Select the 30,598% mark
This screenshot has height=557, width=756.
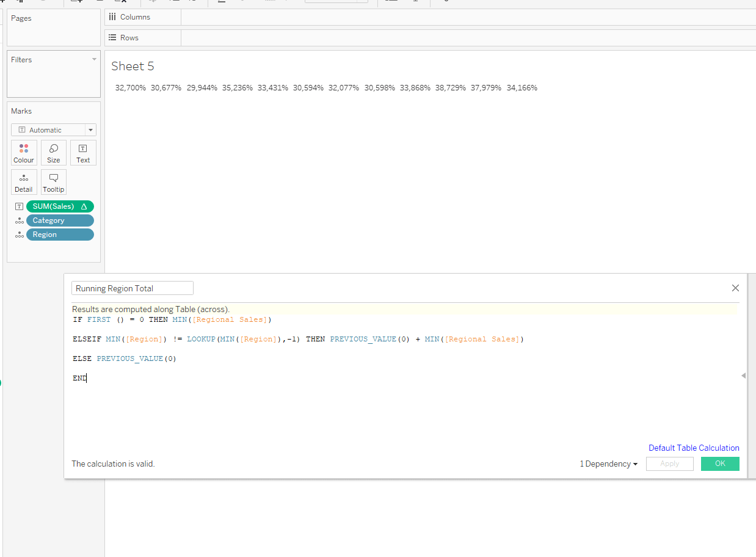(x=380, y=88)
